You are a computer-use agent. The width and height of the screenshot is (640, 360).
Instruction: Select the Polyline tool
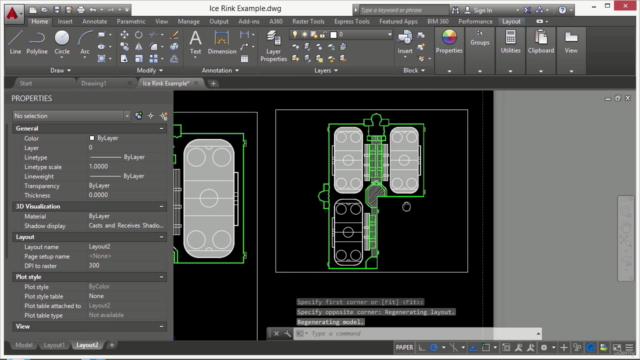pos(37,42)
